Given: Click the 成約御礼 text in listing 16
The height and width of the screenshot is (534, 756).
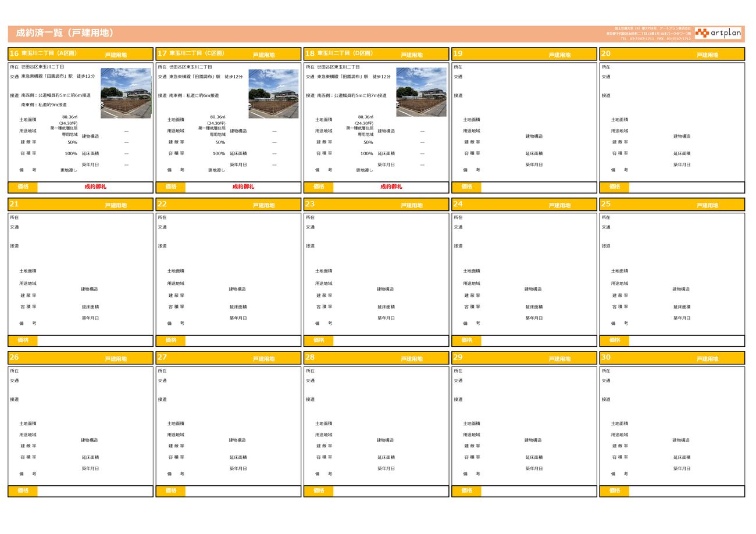Looking at the screenshot, I should click(x=95, y=187).
